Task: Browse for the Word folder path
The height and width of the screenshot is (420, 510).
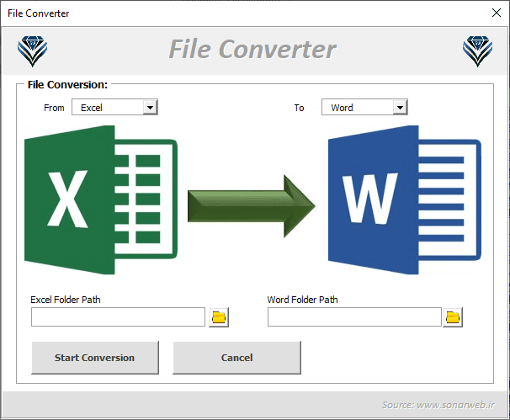Action: 453,317
